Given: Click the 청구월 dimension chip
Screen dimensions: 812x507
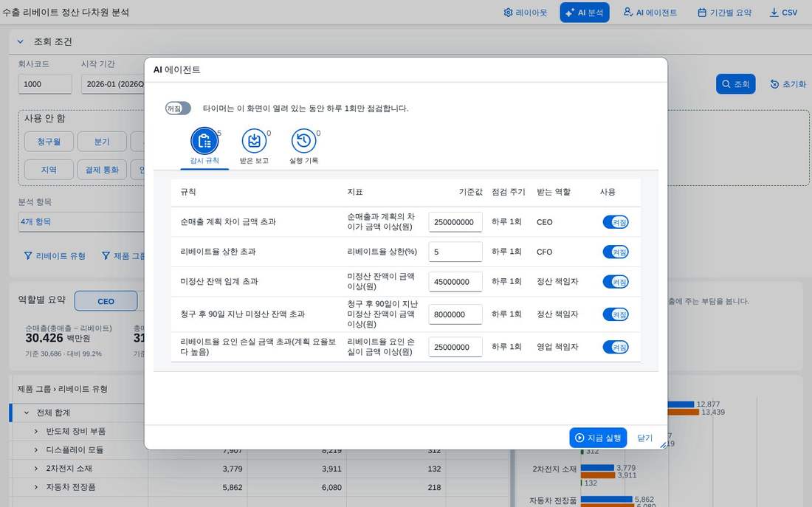Looking at the screenshot, I should pos(49,142).
